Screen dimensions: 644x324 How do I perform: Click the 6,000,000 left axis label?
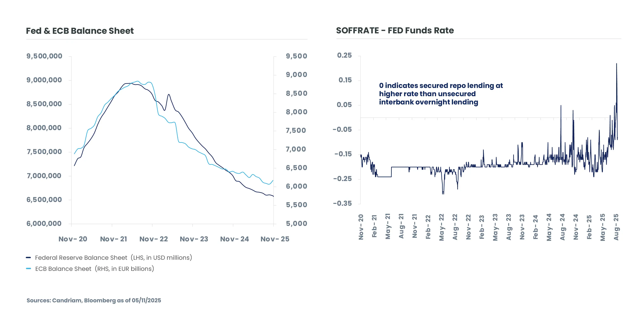[x=44, y=223]
